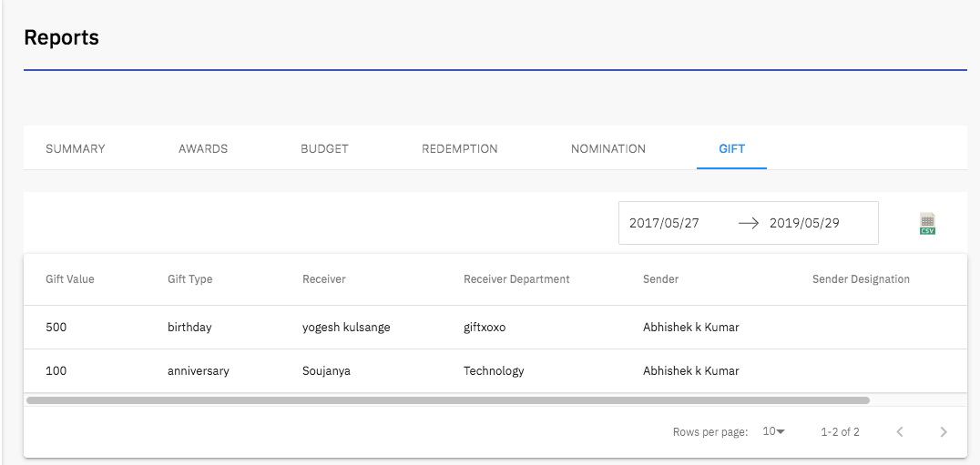Go to the next page arrow
Viewport: 980px width, 465px height.
[944, 432]
